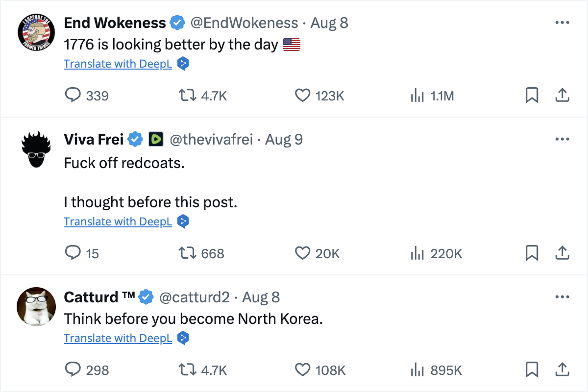The width and height of the screenshot is (588, 392).
Task: Translate Viva Frei post with DeepL
Action: pos(118,221)
